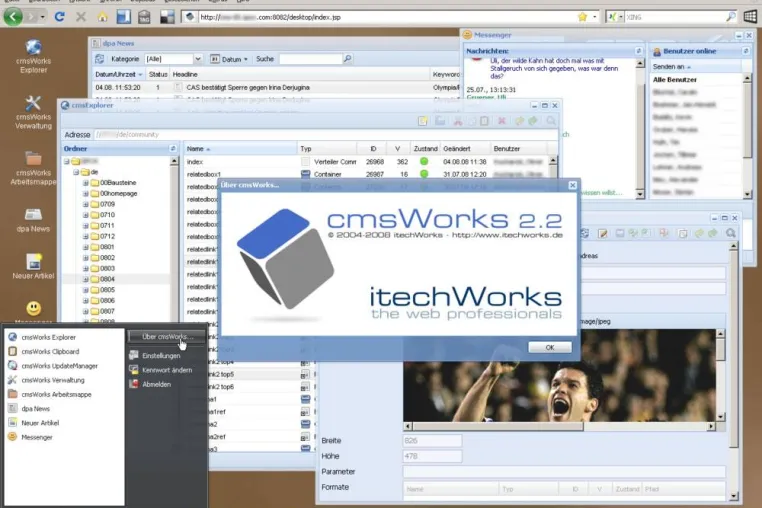Open Senden an dropdown in Messenger
The width and height of the screenshot is (762, 508).
672,67
